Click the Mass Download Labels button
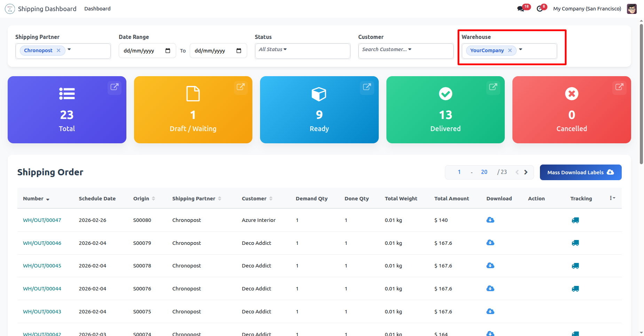The width and height of the screenshot is (644, 336). [x=580, y=172]
